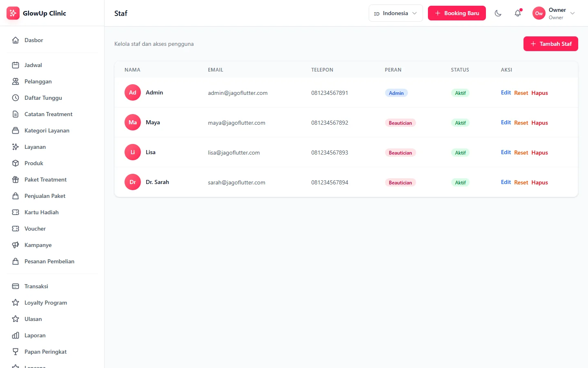Image resolution: width=588 pixels, height=368 pixels.
Task: Reset password for Maya
Action: tap(521, 123)
